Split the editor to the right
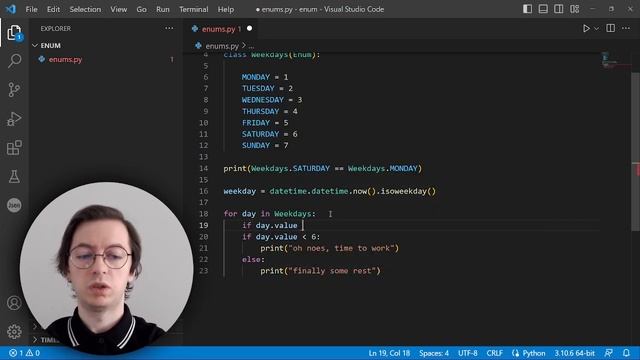The width and height of the screenshot is (640, 360). pyautogui.click(x=611, y=28)
